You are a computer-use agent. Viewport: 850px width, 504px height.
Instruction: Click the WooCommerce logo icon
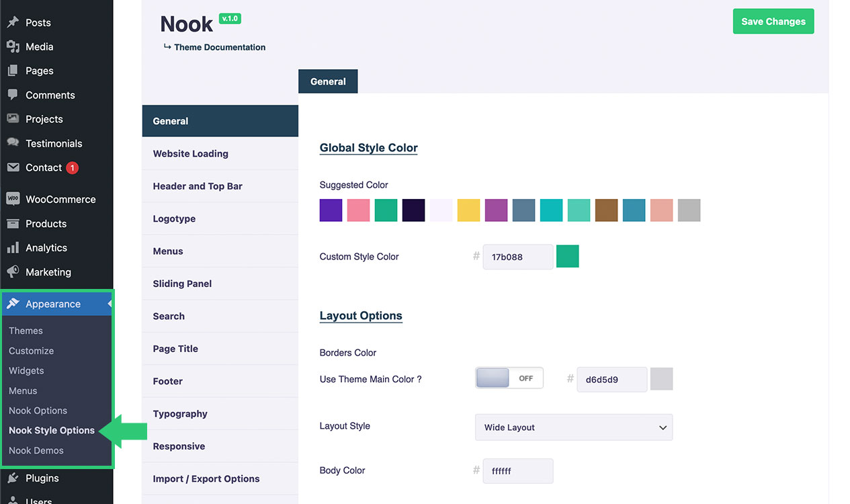[x=13, y=199]
